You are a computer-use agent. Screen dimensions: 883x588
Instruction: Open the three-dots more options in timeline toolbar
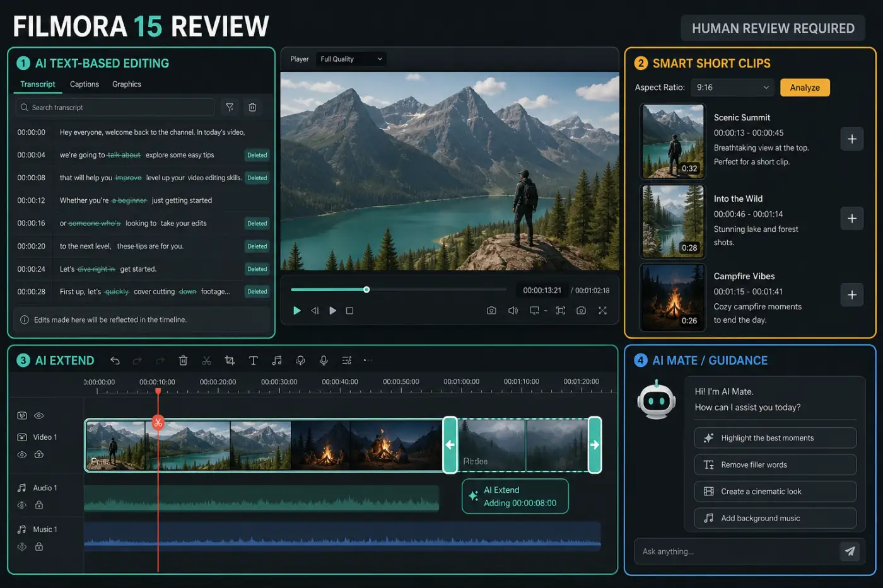368,360
